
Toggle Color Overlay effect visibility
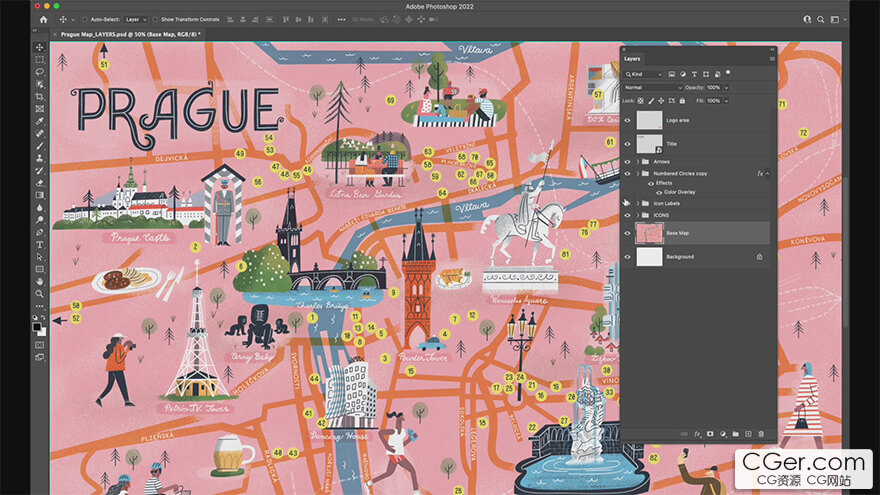click(659, 192)
